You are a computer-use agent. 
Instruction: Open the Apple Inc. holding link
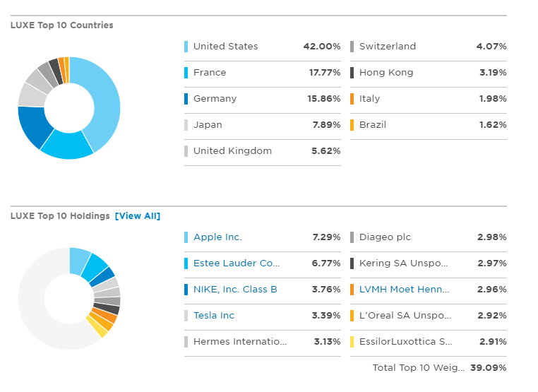pos(217,237)
